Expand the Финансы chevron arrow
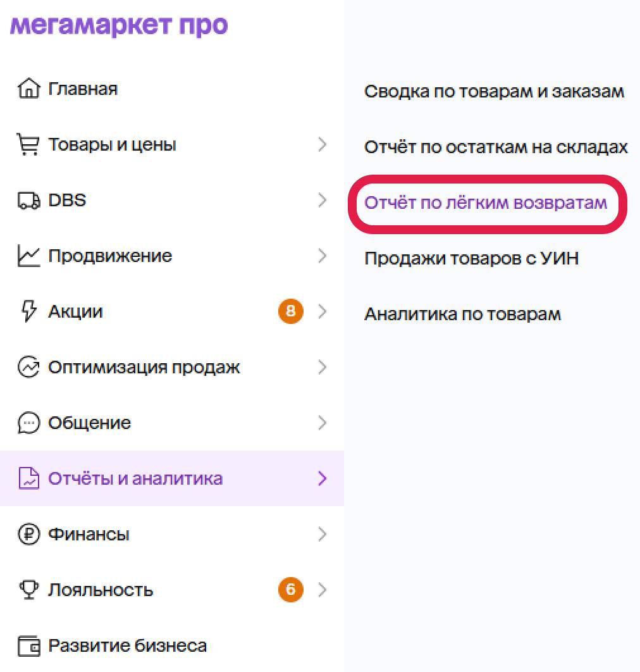This screenshot has height=672, width=640. [x=323, y=535]
